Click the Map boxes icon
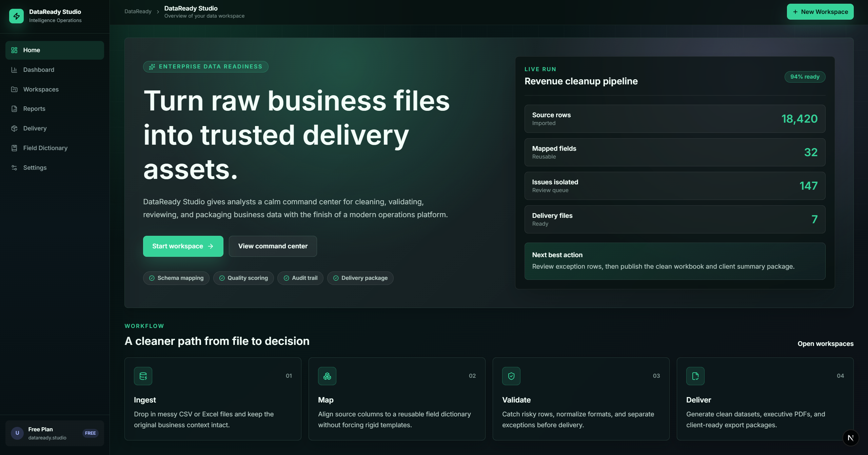This screenshot has width=868, height=455. tap(327, 376)
